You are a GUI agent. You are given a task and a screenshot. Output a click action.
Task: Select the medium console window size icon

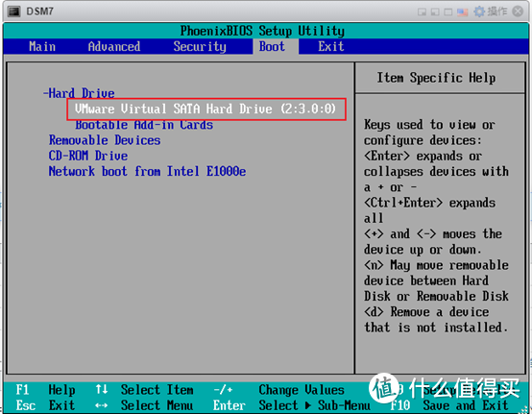point(435,12)
